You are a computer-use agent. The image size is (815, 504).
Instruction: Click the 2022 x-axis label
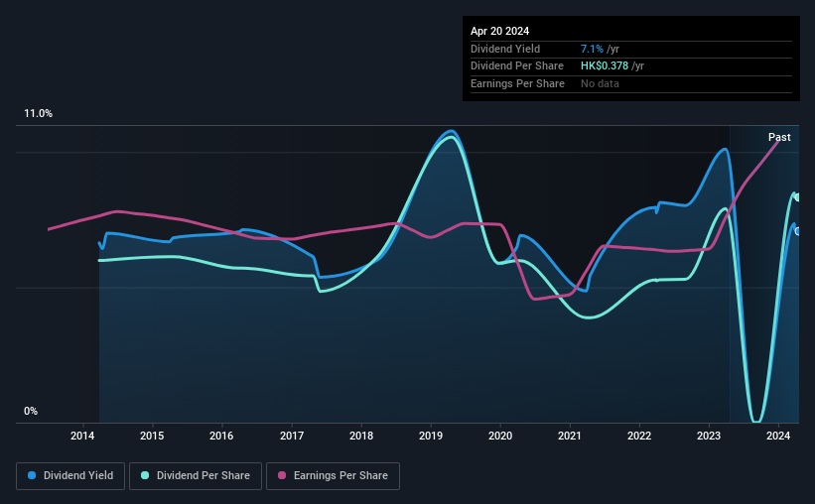(x=639, y=436)
